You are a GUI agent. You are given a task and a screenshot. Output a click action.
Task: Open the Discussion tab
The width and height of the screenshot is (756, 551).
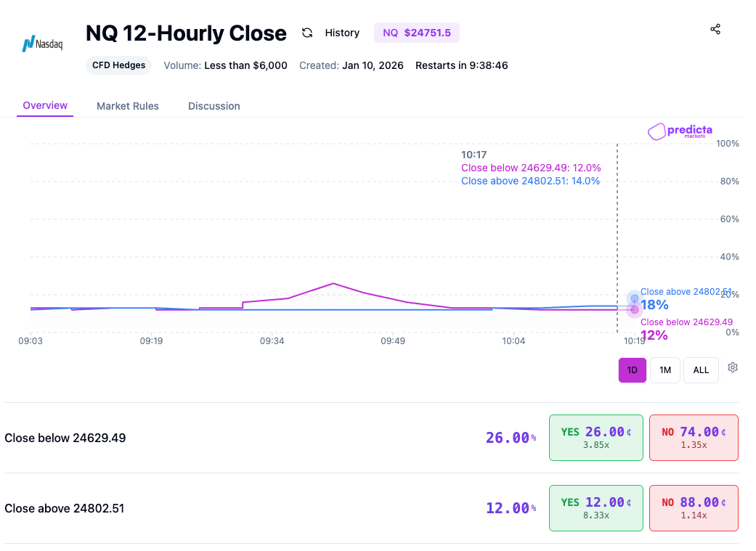[214, 106]
